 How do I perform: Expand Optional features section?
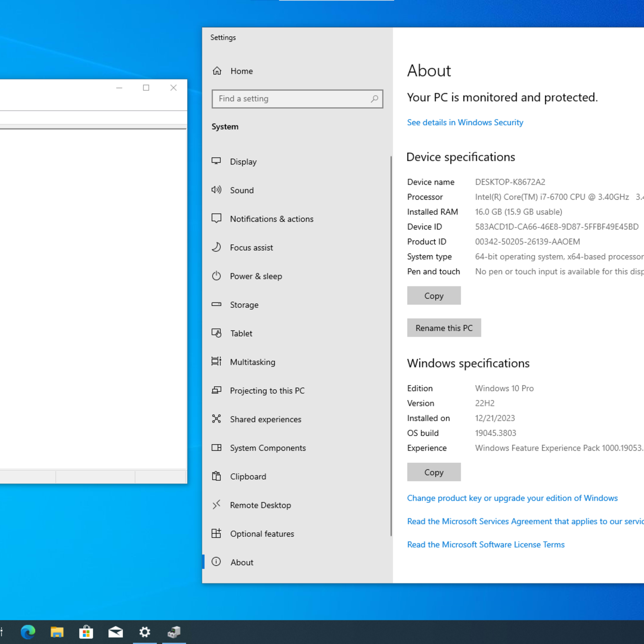(262, 533)
